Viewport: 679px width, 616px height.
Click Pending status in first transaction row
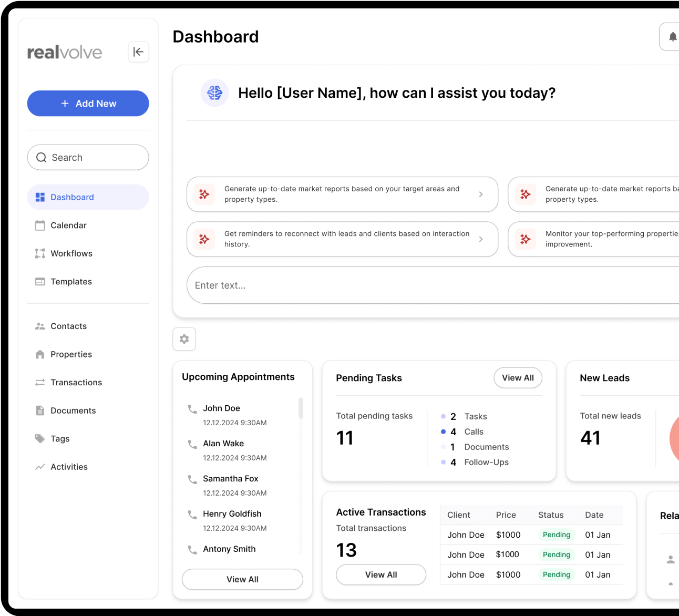pos(557,535)
